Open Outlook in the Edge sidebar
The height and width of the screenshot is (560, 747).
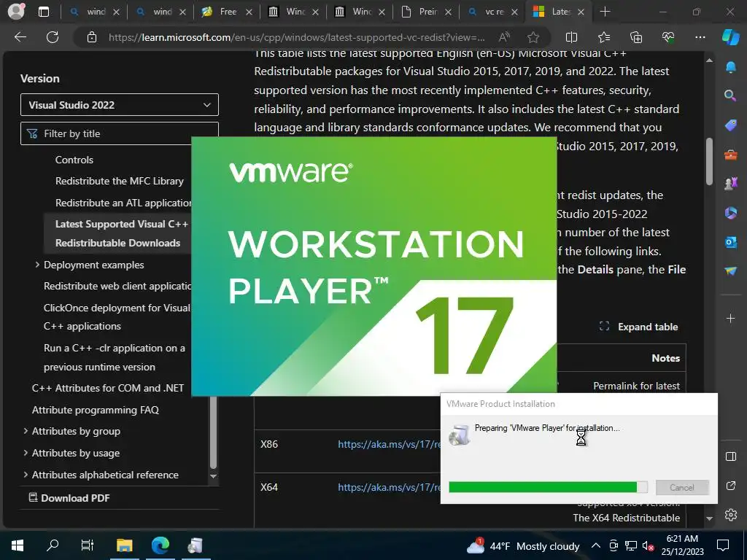(x=730, y=242)
